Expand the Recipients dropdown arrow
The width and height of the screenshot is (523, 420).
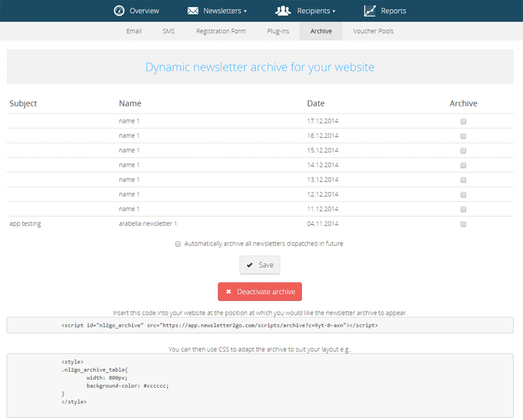[334, 11]
